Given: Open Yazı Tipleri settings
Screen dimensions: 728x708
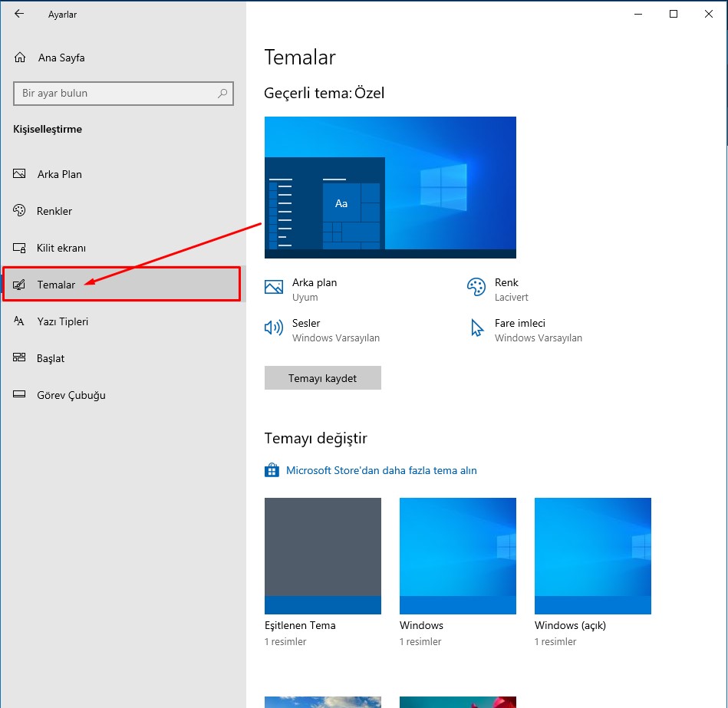Looking at the screenshot, I should tap(123, 321).
